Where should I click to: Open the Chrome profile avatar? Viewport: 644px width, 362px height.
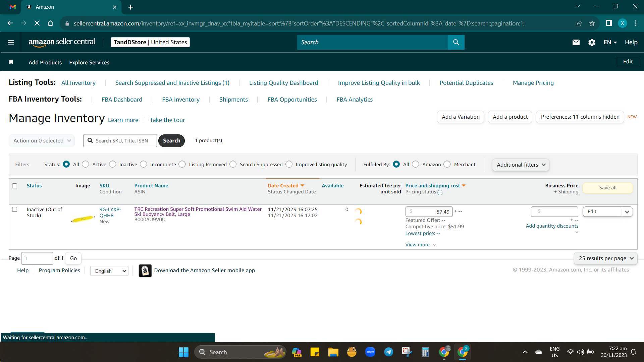point(623,23)
